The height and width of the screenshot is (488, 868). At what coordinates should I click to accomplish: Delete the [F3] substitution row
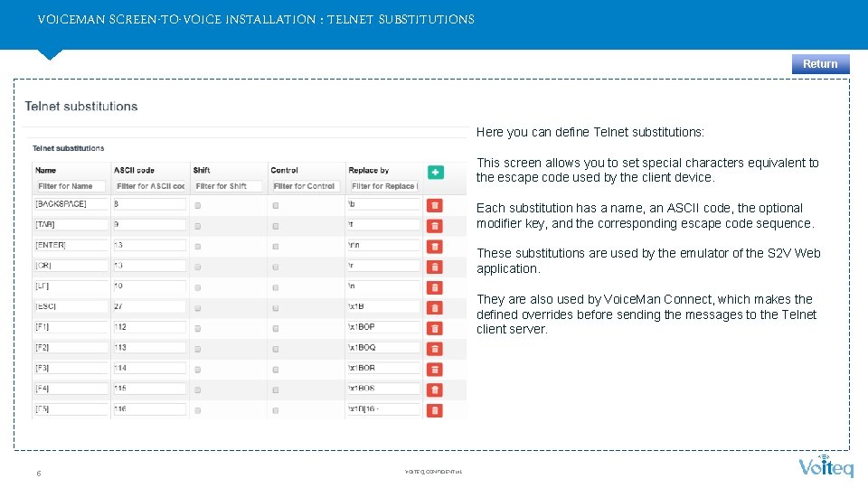point(435,369)
